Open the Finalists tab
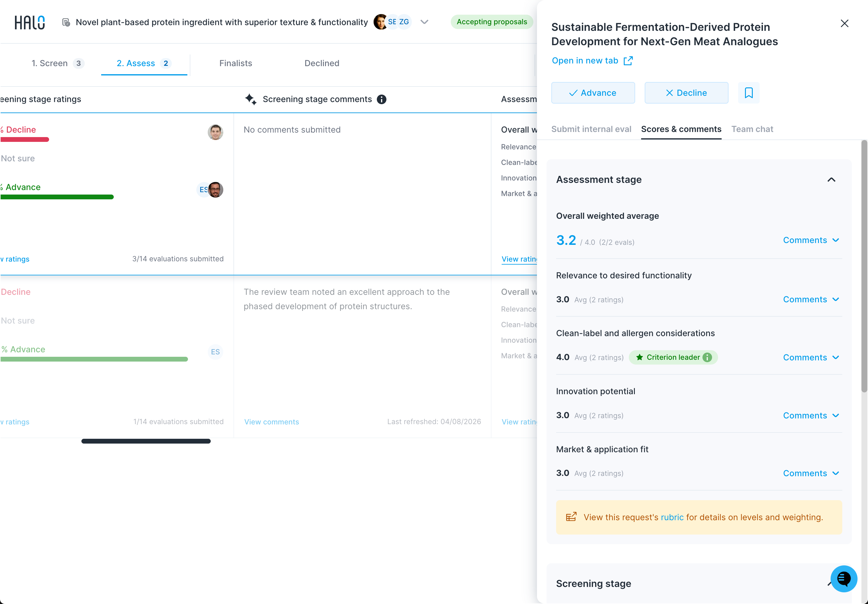Viewport: 868px width, 604px height. tap(236, 63)
